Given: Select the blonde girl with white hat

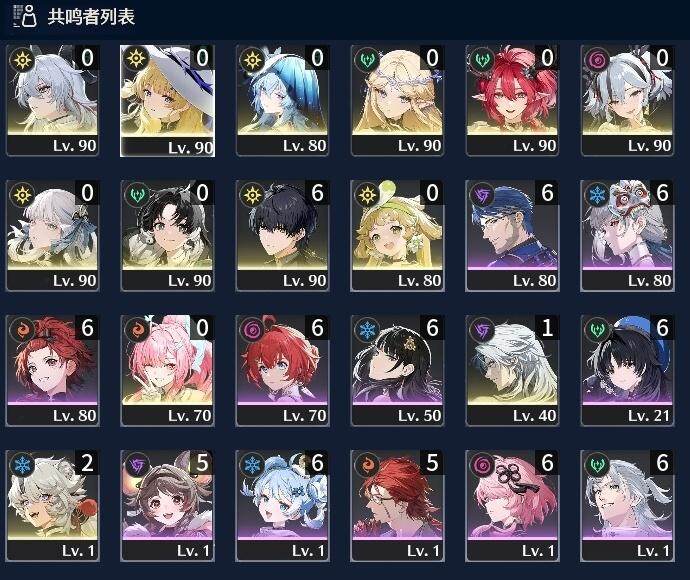Looking at the screenshot, I should pyautogui.click(x=167, y=101).
